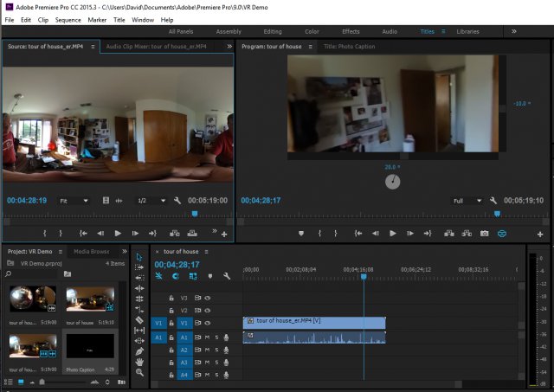
Task: Play video in Program monitor
Action: click(392, 234)
